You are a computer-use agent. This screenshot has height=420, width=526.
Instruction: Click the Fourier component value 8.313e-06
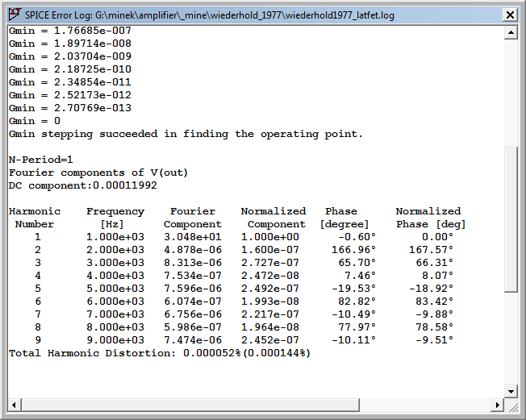(x=193, y=263)
